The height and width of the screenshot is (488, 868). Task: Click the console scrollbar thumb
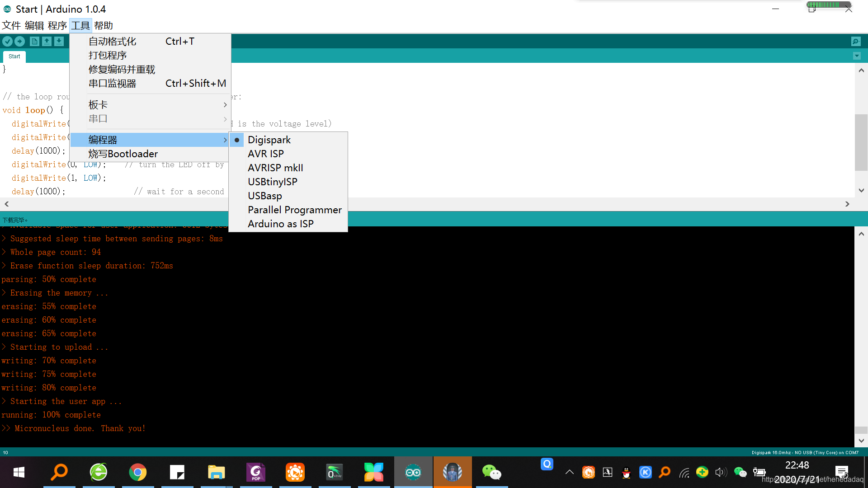(861, 430)
